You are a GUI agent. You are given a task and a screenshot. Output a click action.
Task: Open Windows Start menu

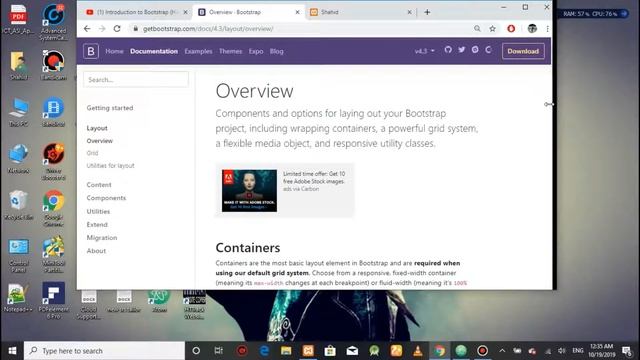coord(12,351)
